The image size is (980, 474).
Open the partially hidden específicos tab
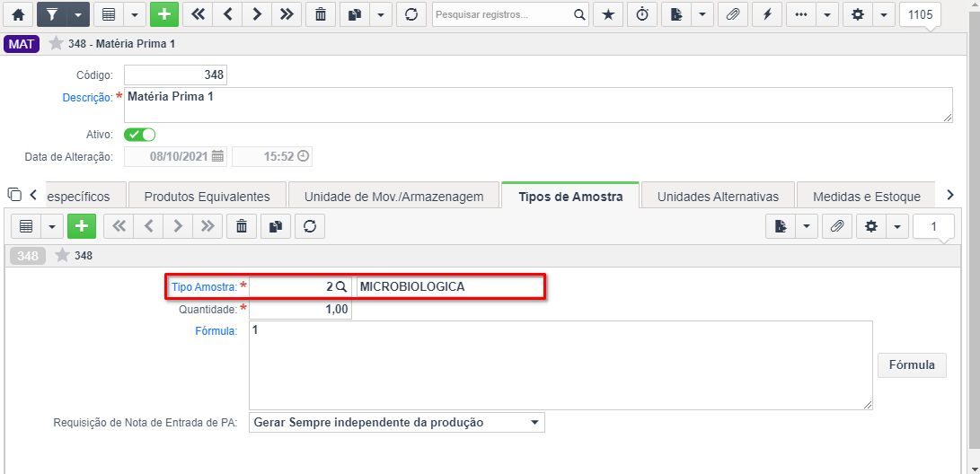click(x=85, y=196)
